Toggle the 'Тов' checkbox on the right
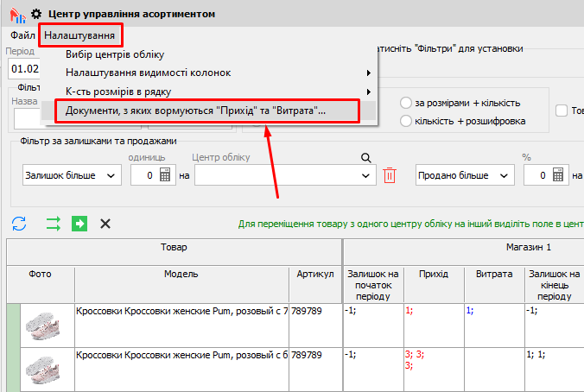Viewport: 584px width, 392px height. (x=562, y=111)
